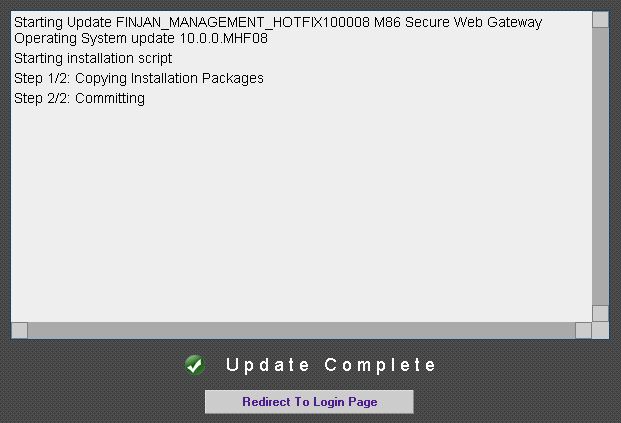Click the vertical scrollbar down arrow
Screen dimensions: 621x423
pos(600,313)
